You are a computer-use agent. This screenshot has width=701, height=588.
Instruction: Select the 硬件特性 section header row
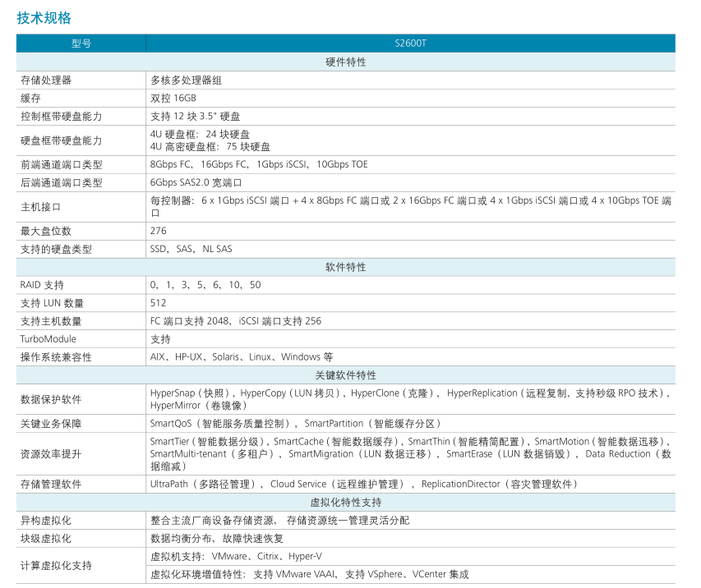click(346, 62)
